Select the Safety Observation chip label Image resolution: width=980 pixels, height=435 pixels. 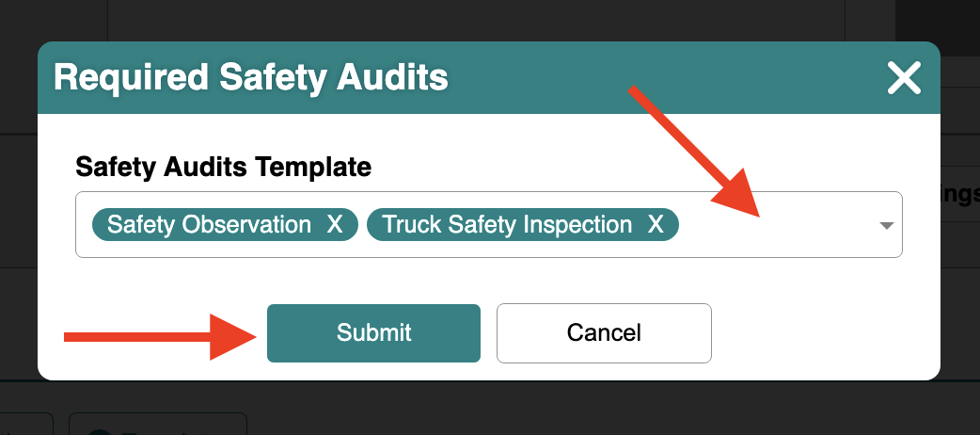pos(209,225)
